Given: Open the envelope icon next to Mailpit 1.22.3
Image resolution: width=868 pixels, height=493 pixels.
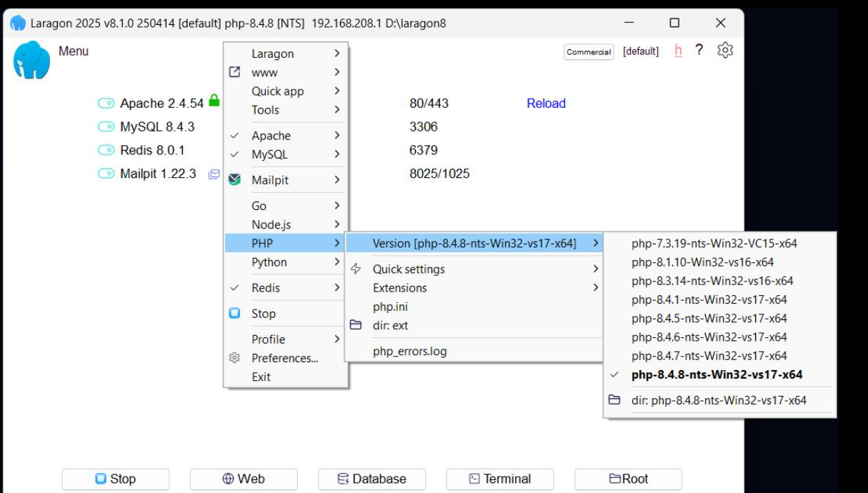Looking at the screenshot, I should [214, 174].
